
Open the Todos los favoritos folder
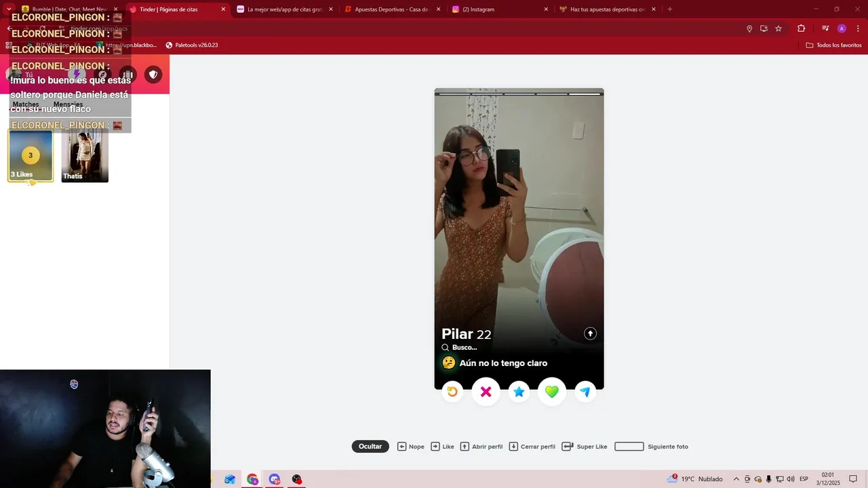[833, 45]
